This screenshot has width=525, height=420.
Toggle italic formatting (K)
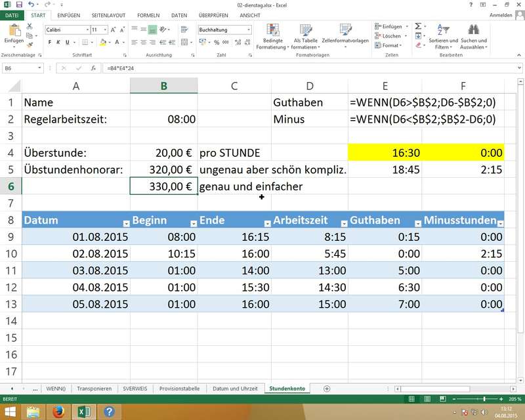coord(58,42)
